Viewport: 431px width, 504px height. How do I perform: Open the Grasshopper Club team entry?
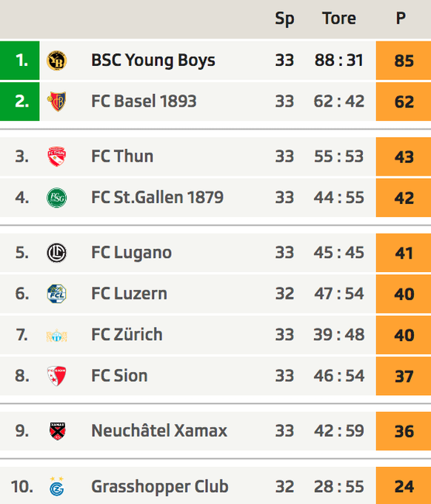pos(160,487)
